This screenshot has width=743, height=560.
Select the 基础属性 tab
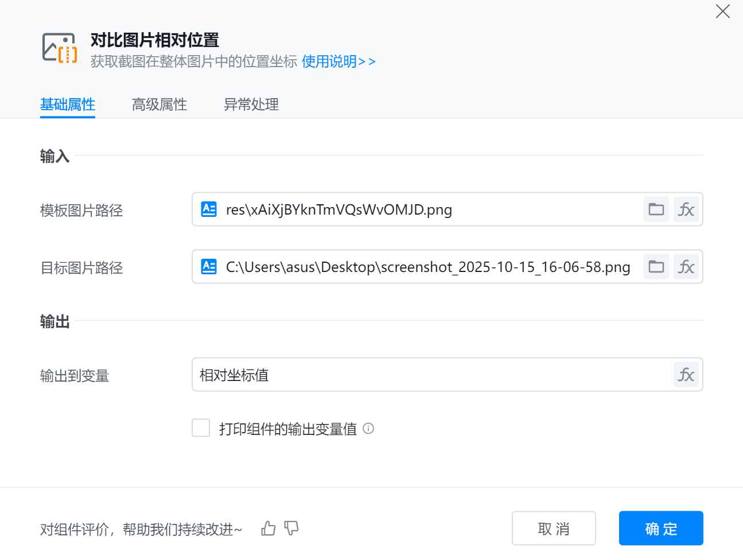(x=68, y=104)
